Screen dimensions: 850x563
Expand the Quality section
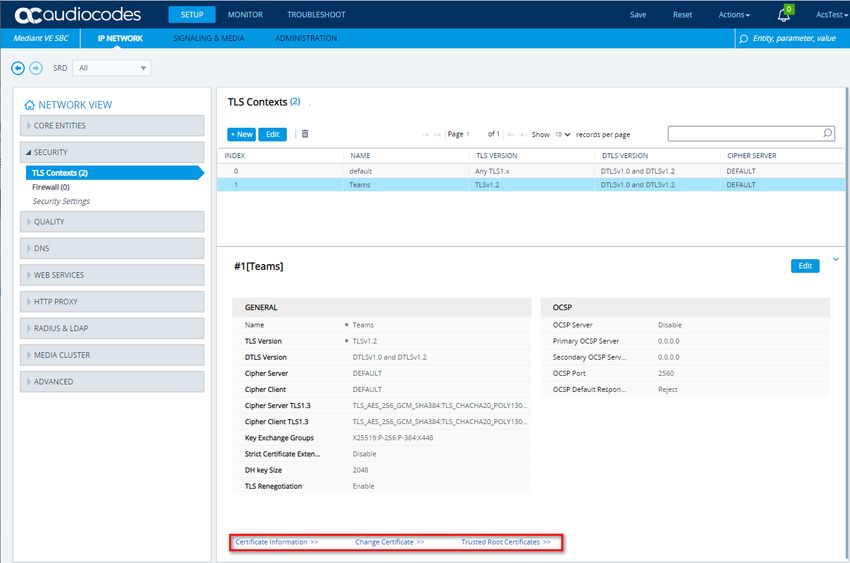click(x=112, y=222)
